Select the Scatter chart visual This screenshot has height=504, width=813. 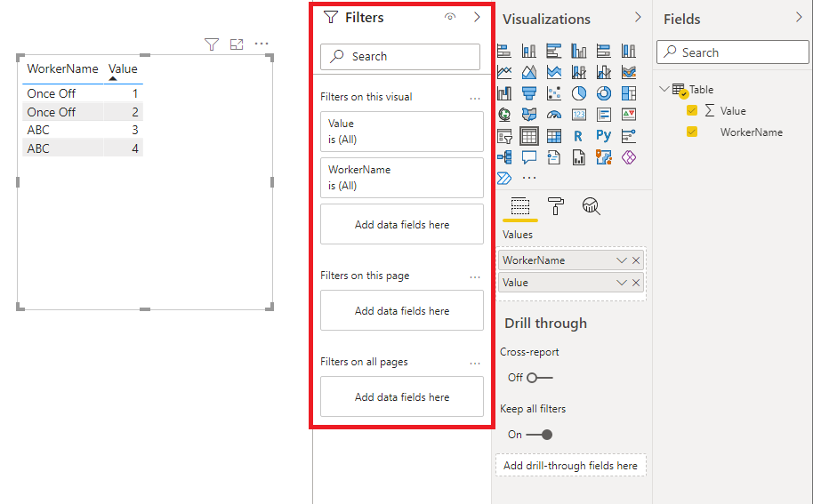(554, 93)
